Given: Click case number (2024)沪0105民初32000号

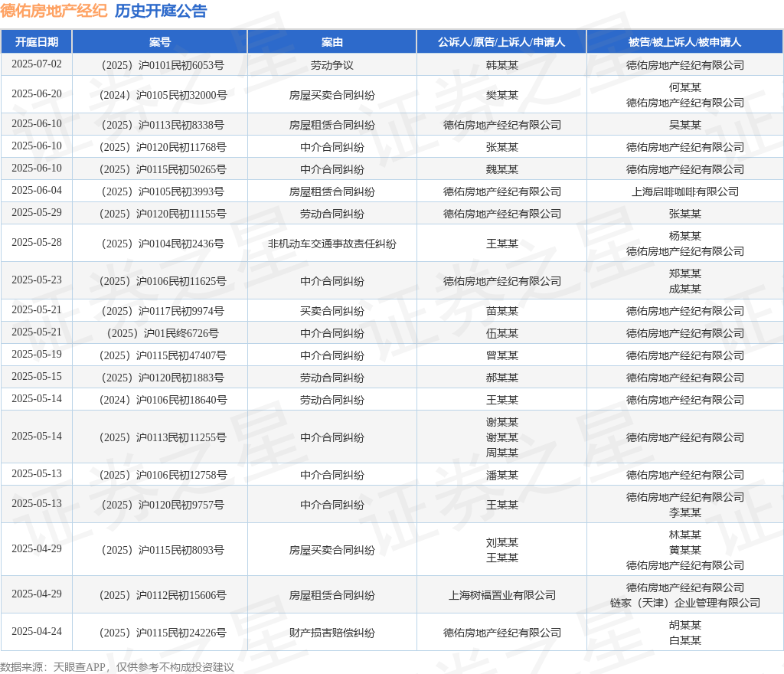Looking at the screenshot, I should pos(162,96).
